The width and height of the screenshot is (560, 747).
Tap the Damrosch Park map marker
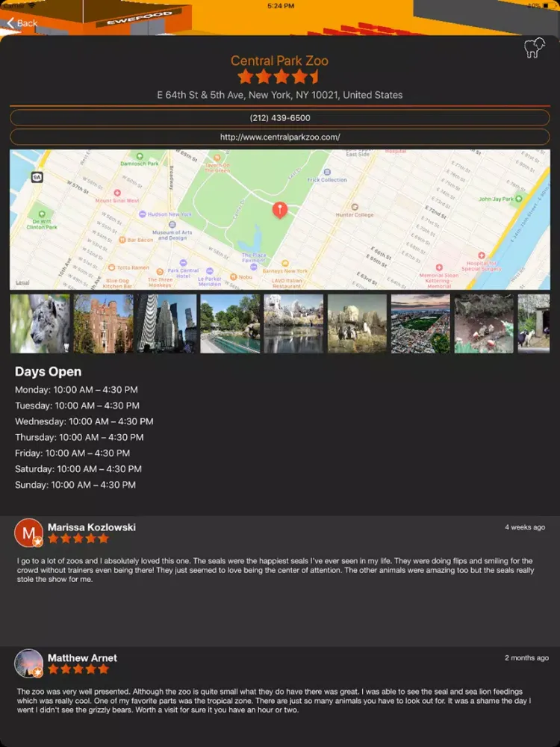[x=140, y=156]
